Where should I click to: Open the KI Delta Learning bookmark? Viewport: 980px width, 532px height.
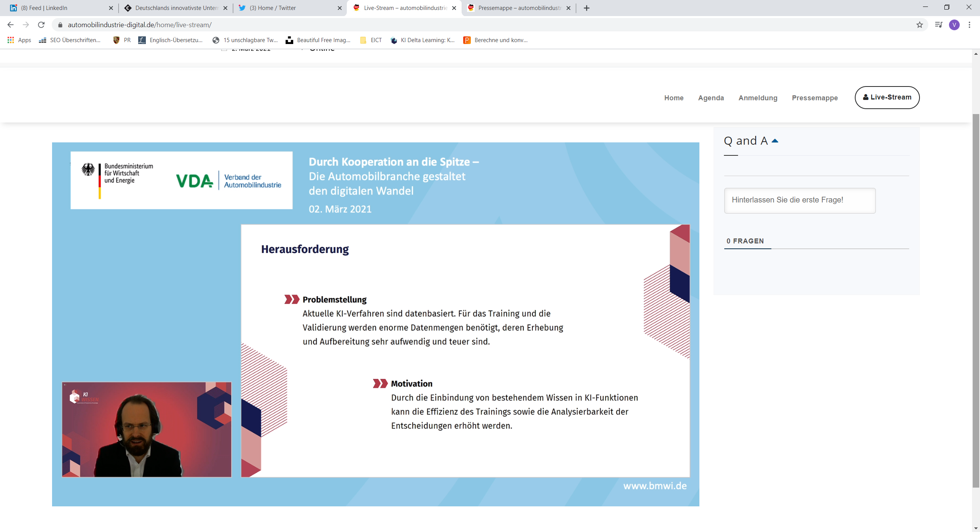click(x=423, y=40)
